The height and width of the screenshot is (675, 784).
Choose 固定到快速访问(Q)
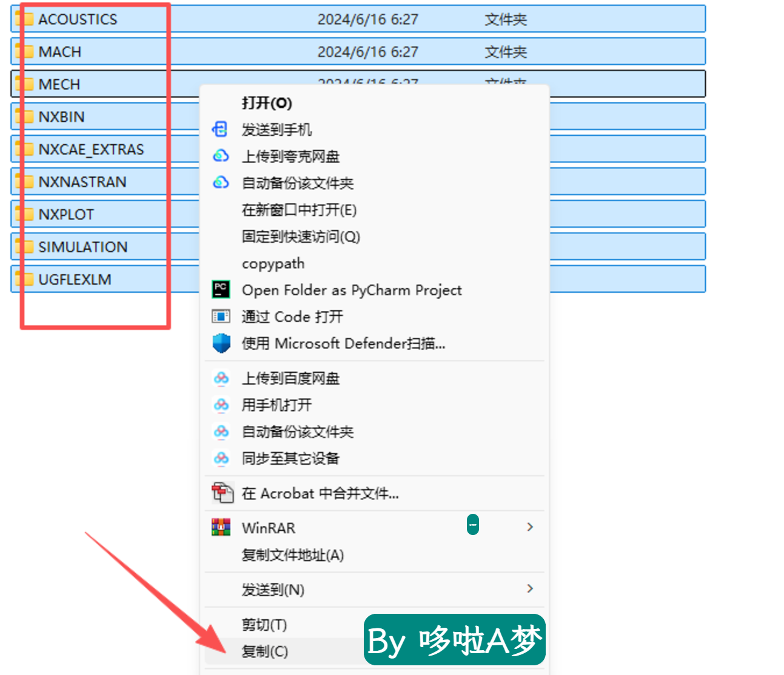pos(301,236)
